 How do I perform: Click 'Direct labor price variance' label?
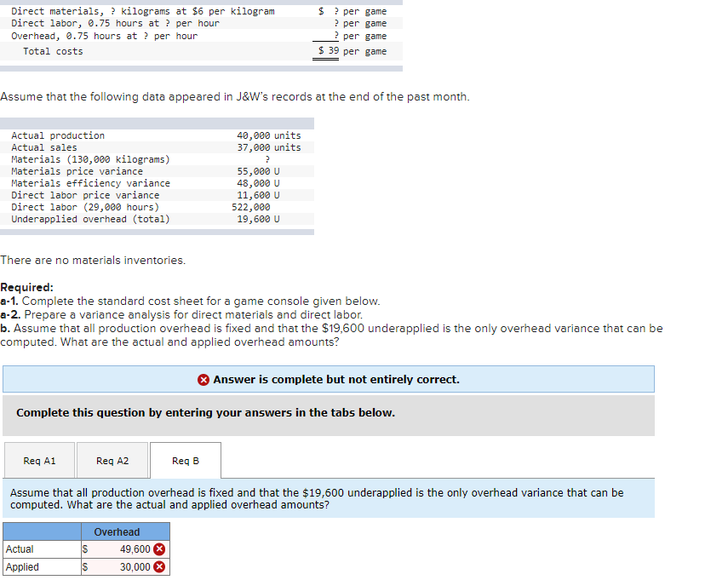[x=85, y=195]
